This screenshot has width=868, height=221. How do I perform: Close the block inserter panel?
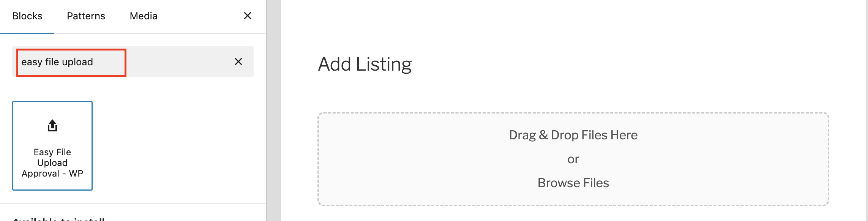(247, 16)
